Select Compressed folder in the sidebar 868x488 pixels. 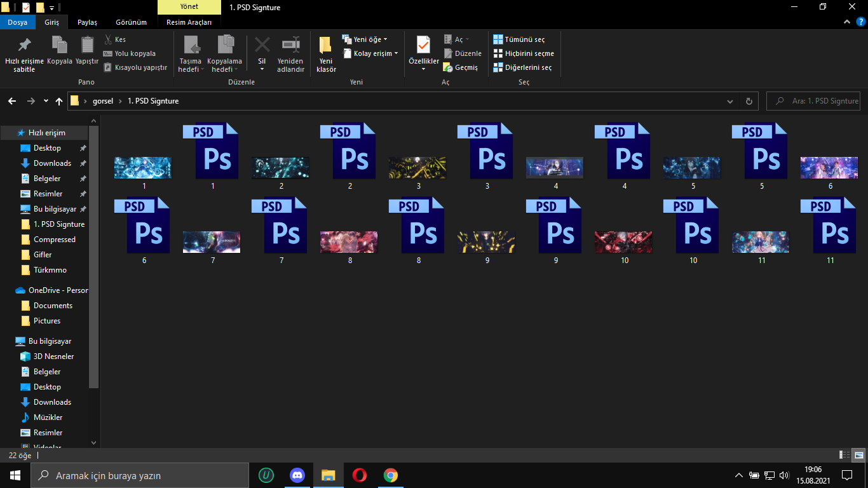(x=54, y=240)
